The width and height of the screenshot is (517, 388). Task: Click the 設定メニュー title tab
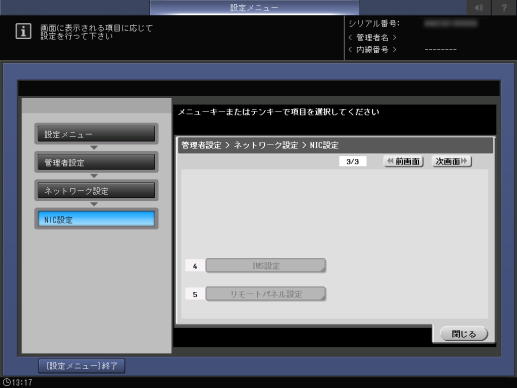tap(254, 7)
